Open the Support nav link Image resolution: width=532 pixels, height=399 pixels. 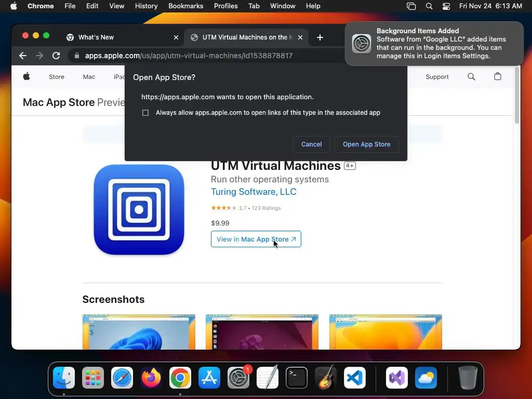(437, 77)
